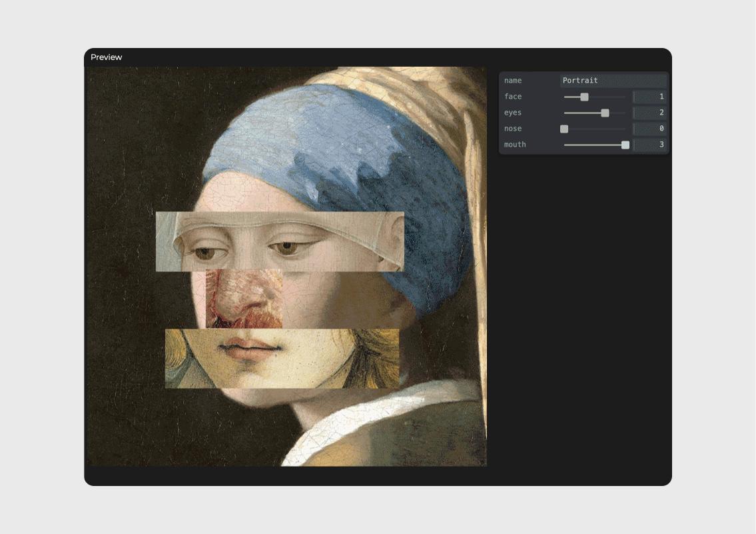Click the name field containing "Portrait"
This screenshot has height=534, width=756.
(613, 81)
